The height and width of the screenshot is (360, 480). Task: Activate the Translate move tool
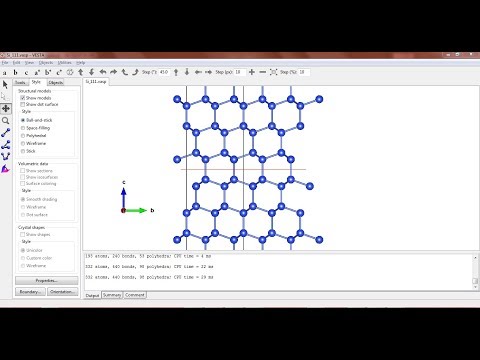5,109
